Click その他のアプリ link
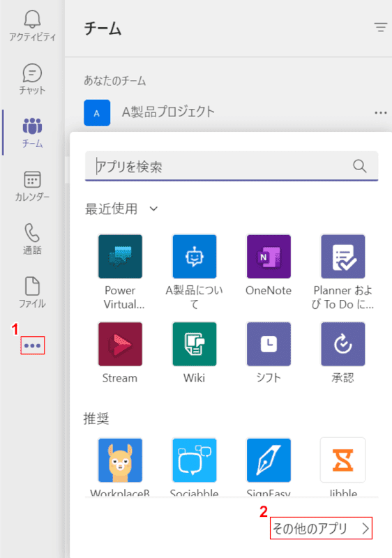The width and height of the screenshot is (392, 558). (322, 529)
